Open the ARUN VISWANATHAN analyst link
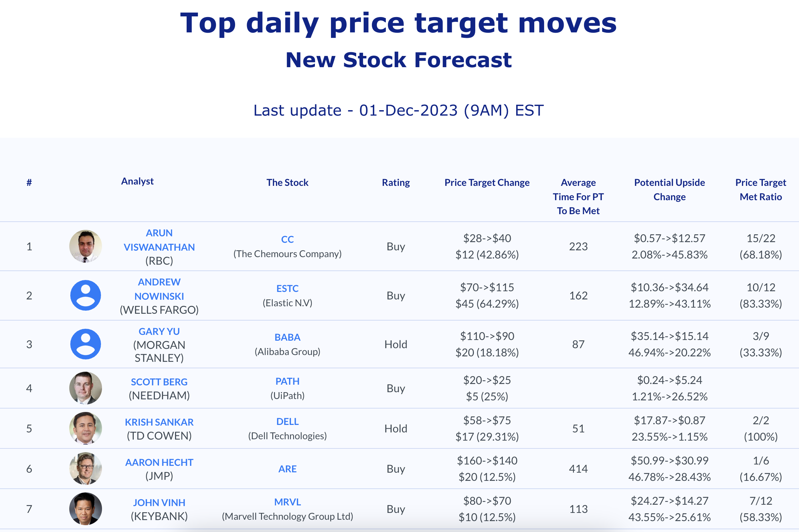The height and width of the screenshot is (532, 799). (x=159, y=240)
